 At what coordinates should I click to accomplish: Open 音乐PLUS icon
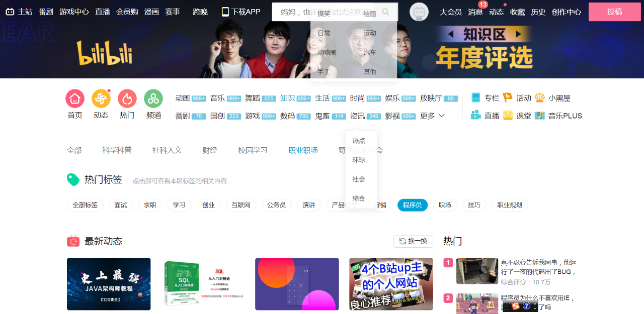tap(540, 115)
